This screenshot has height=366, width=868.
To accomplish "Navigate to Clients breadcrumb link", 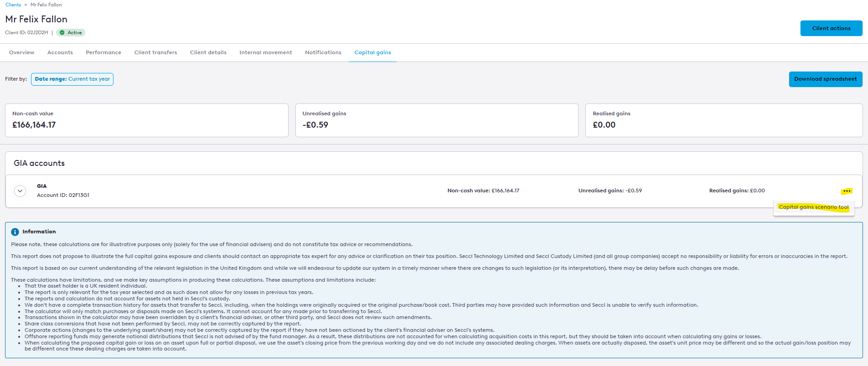I will click(x=13, y=5).
